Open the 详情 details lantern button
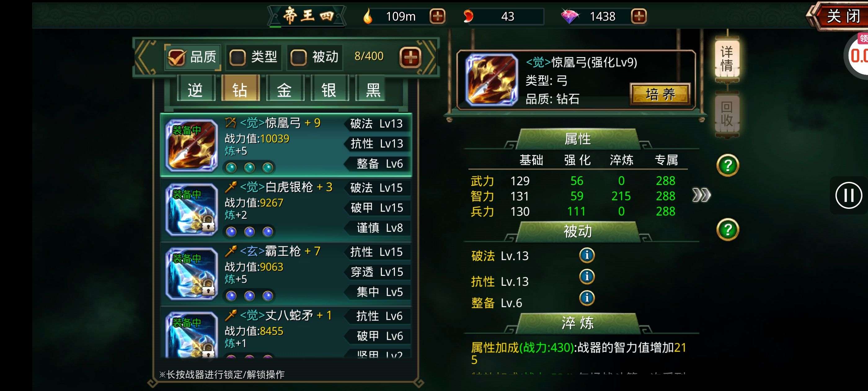The height and width of the screenshot is (391, 868). point(727,59)
